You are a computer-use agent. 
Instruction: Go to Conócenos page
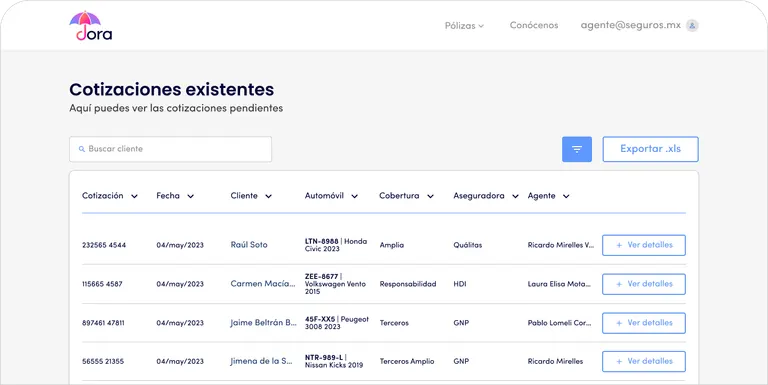click(x=534, y=25)
